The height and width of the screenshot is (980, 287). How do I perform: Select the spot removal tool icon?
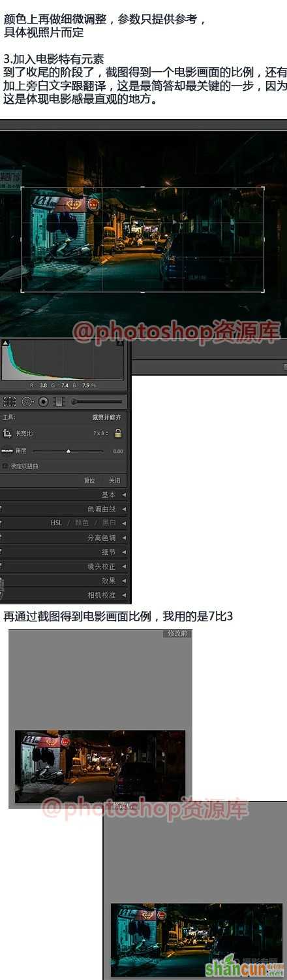27,402
